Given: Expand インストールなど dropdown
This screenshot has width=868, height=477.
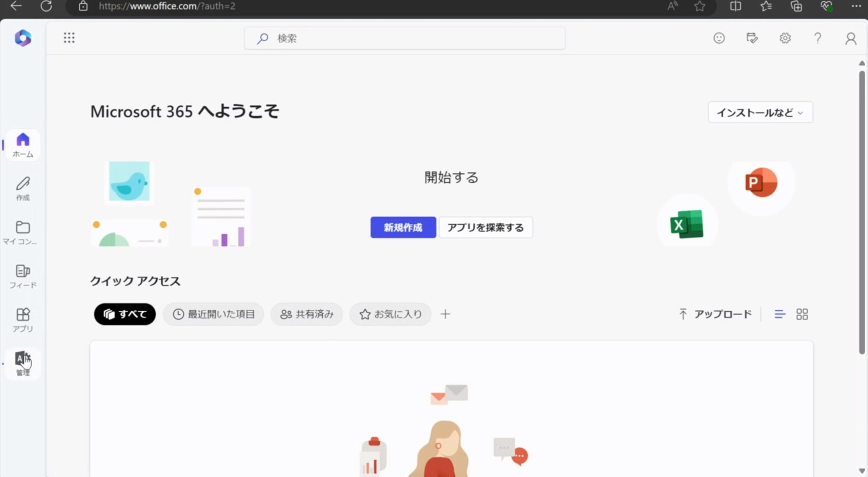Looking at the screenshot, I should coord(760,112).
